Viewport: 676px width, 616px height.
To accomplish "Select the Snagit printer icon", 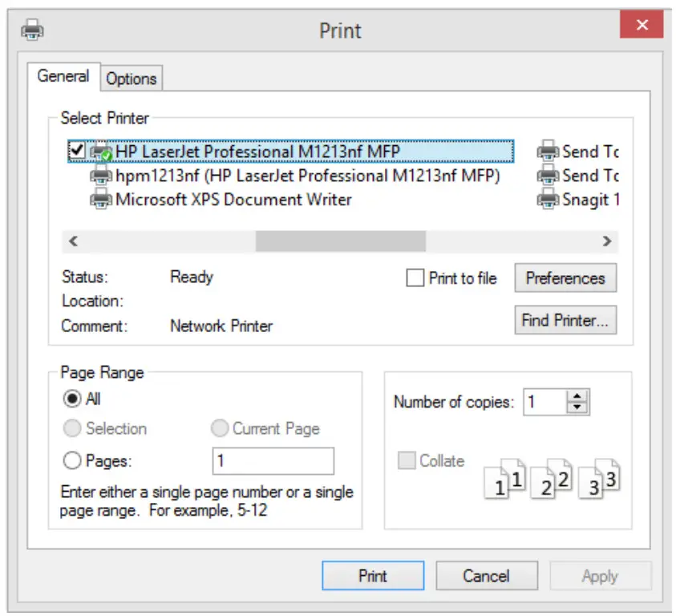I will [x=548, y=200].
